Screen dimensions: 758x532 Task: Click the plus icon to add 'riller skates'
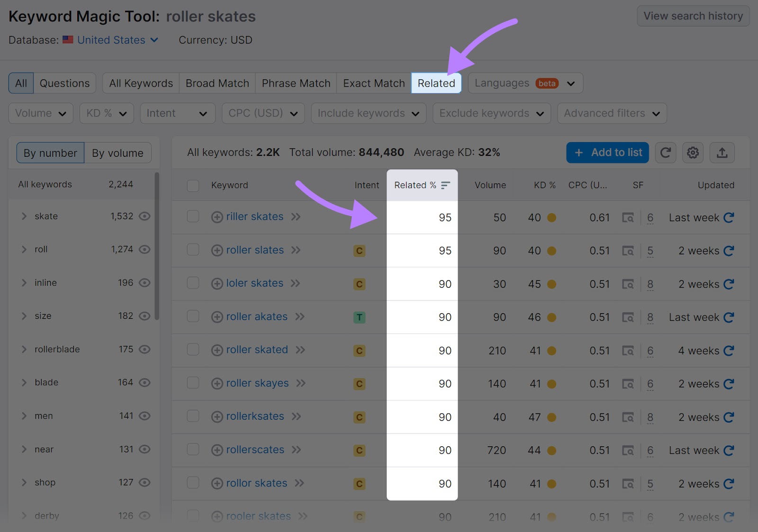pyautogui.click(x=217, y=217)
